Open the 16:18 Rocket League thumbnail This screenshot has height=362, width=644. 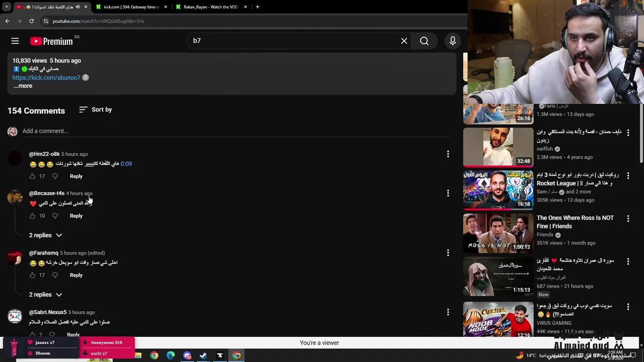pyautogui.click(x=498, y=190)
